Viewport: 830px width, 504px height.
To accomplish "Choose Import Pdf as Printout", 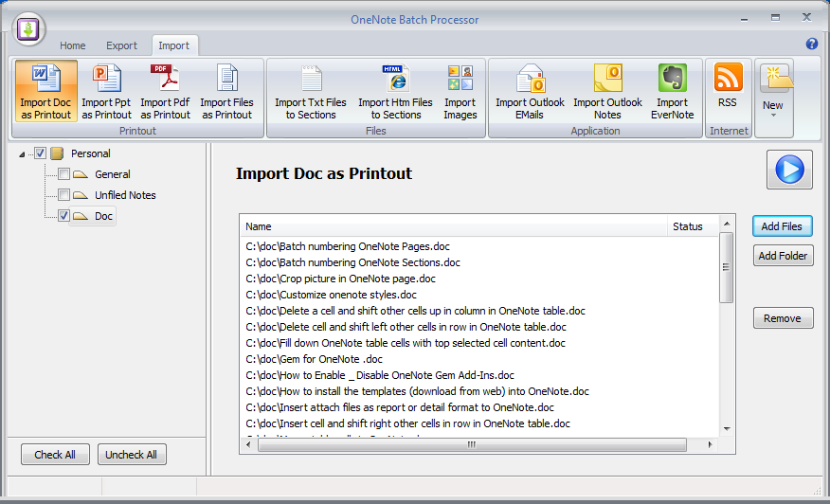I will (x=165, y=91).
